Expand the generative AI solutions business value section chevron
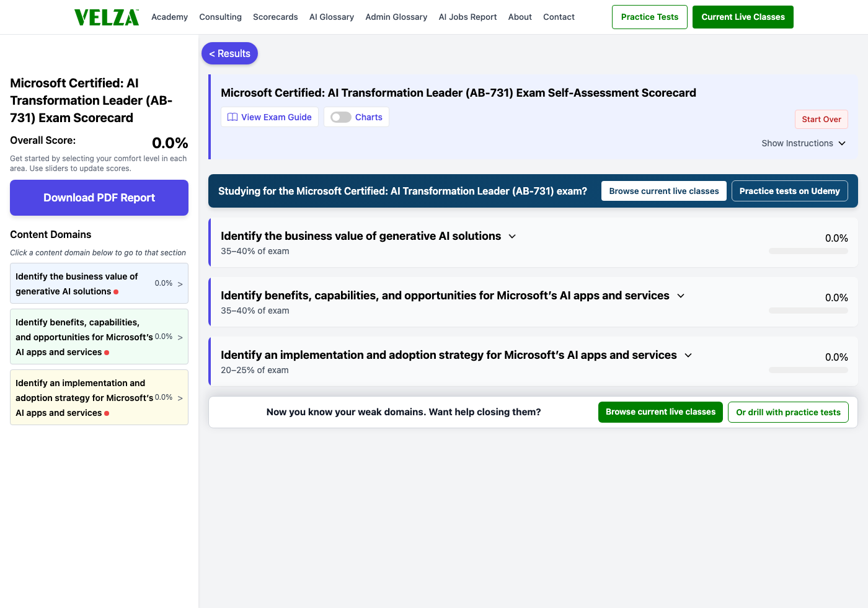Image resolution: width=868 pixels, height=608 pixels. click(512, 236)
